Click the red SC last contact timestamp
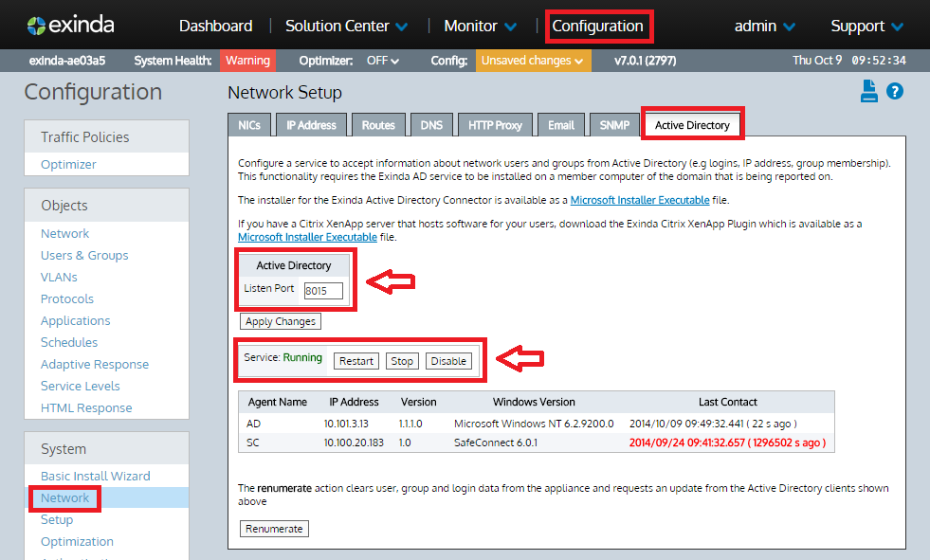Image resolution: width=930 pixels, height=560 pixels. tap(727, 443)
